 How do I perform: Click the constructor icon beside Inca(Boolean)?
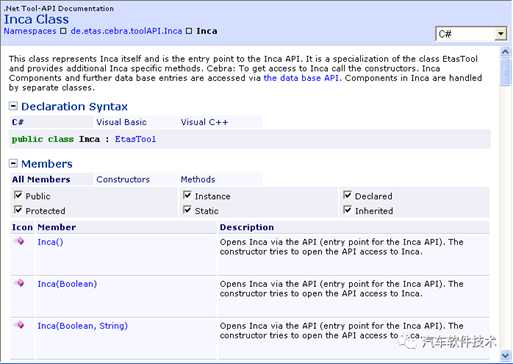20,283
